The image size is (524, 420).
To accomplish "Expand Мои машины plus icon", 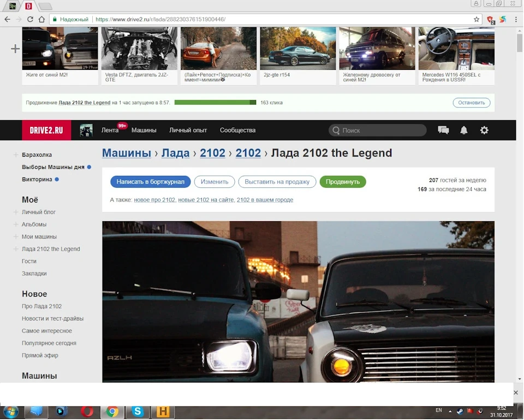I will pos(15,236).
